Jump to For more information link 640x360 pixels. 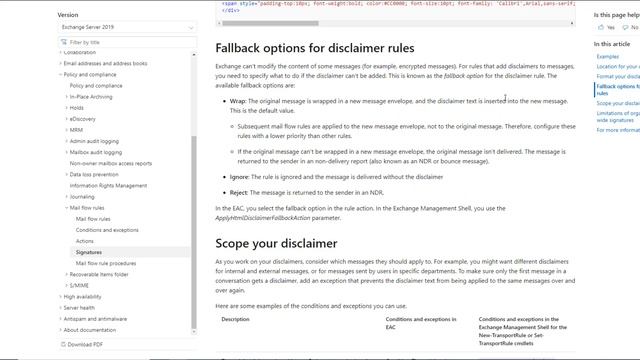[618, 130]
